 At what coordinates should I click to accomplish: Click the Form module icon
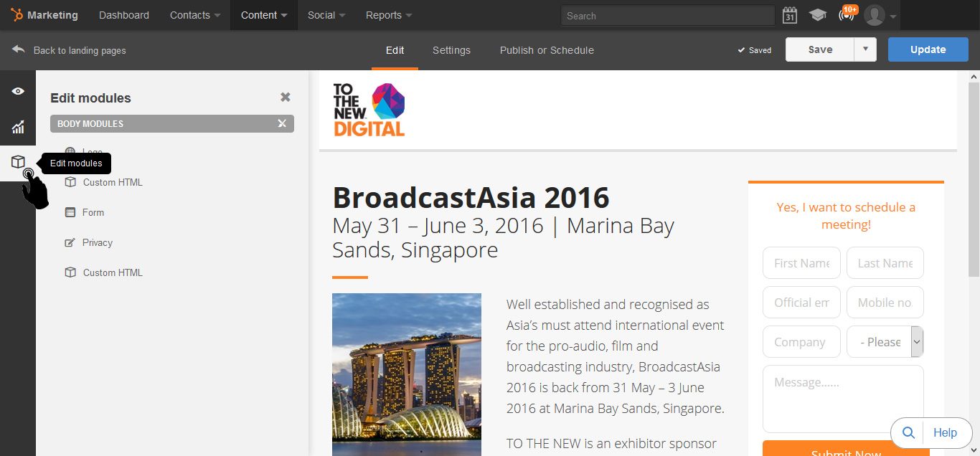click(x=70, y=212)
